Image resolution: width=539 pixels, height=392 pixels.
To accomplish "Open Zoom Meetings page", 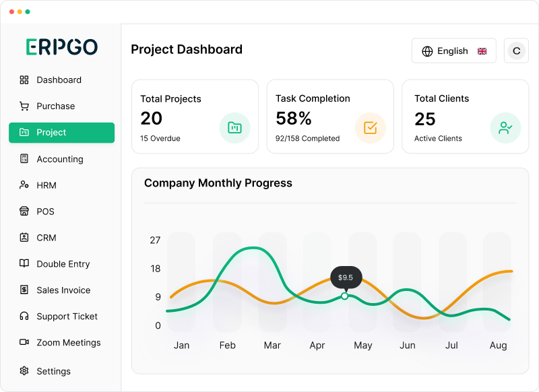I will point(61,343).
